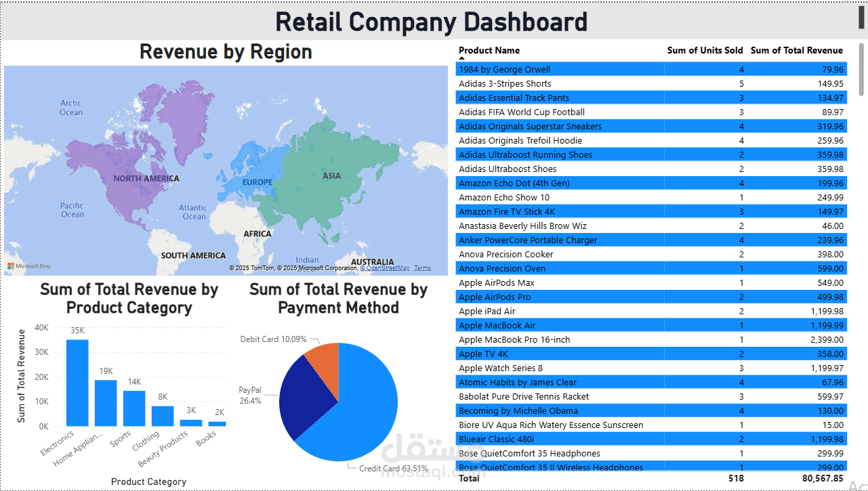Click the Sum of Total Revenue by Payment Method title
The image size is (868, 491).
click(x=338, y=299)
